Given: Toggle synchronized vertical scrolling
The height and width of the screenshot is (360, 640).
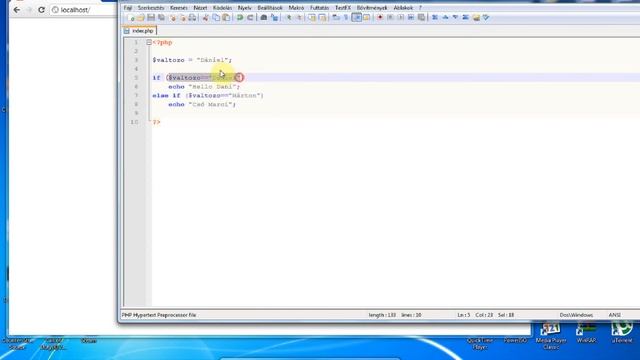Looking at the screenshot, I should coord(312,18).
